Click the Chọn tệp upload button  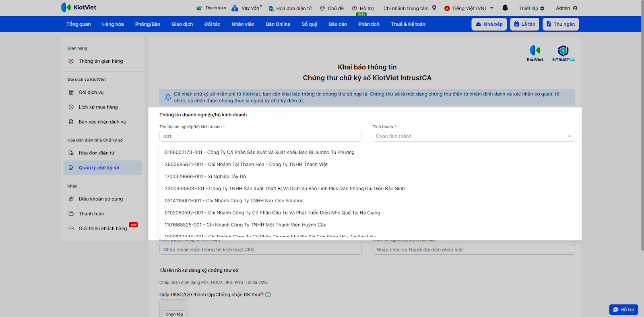pos(174,314)
